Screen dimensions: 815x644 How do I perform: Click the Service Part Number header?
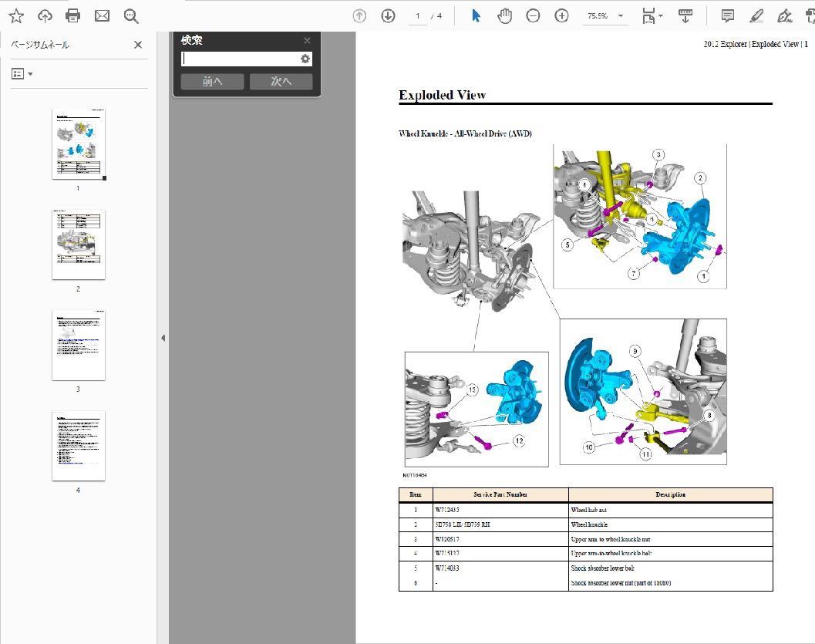500,494
